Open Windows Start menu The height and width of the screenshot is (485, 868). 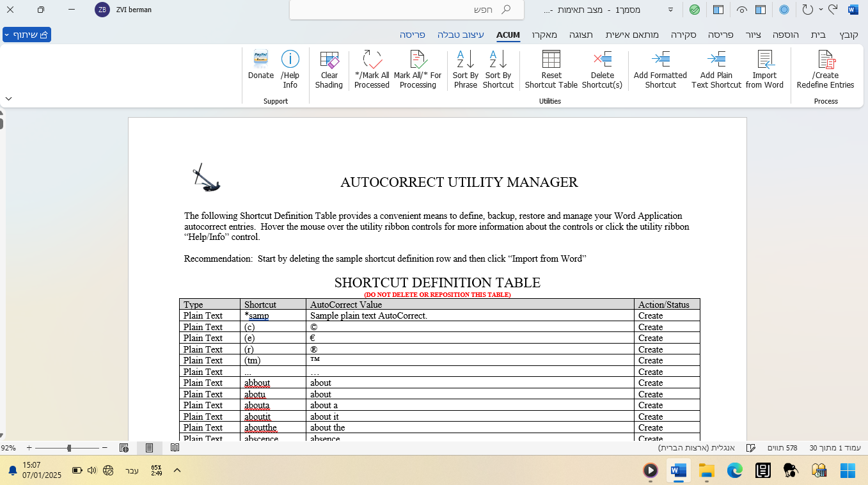848,471
